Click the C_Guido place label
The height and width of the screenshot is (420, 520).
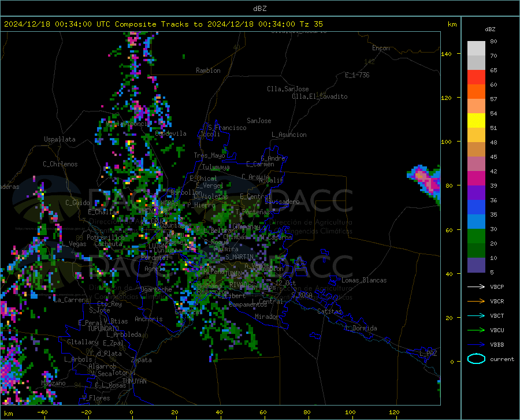[x=77, y=203]
